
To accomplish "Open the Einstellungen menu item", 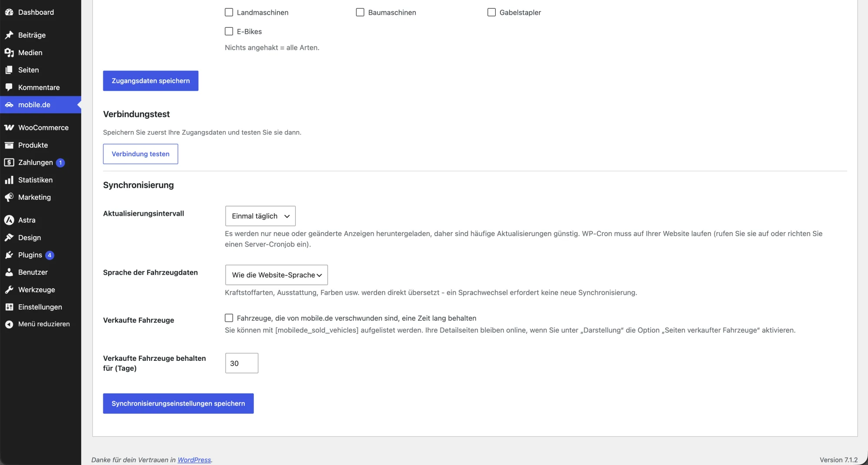I will tap(40, 307).
